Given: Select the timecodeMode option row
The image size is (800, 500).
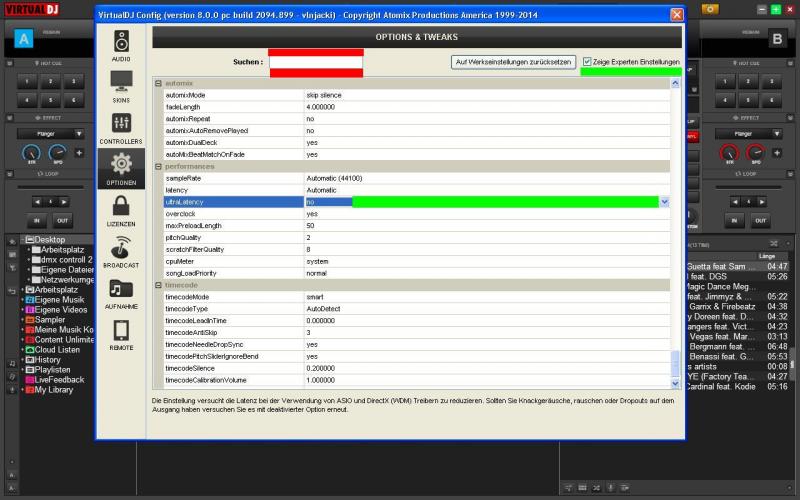Looking at the screenshot, I should click(417, 297).
